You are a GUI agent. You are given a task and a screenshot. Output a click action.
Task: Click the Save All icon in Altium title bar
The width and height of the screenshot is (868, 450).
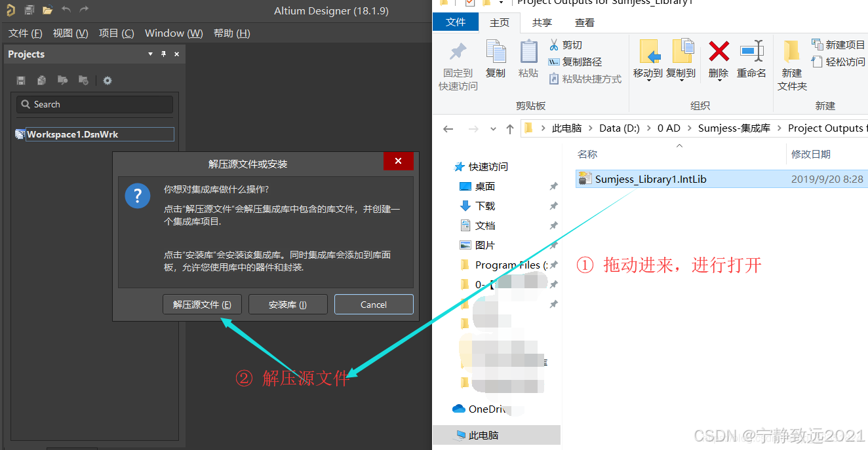point(30,10)
